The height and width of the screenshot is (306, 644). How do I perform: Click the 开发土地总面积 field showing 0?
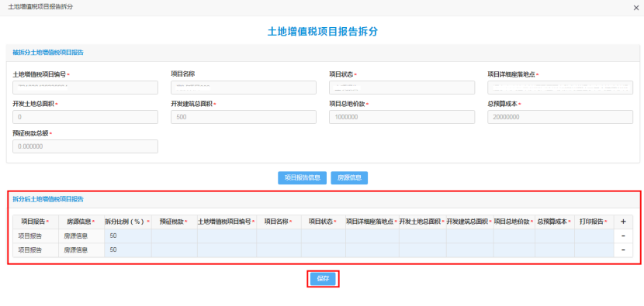point(85,117)
